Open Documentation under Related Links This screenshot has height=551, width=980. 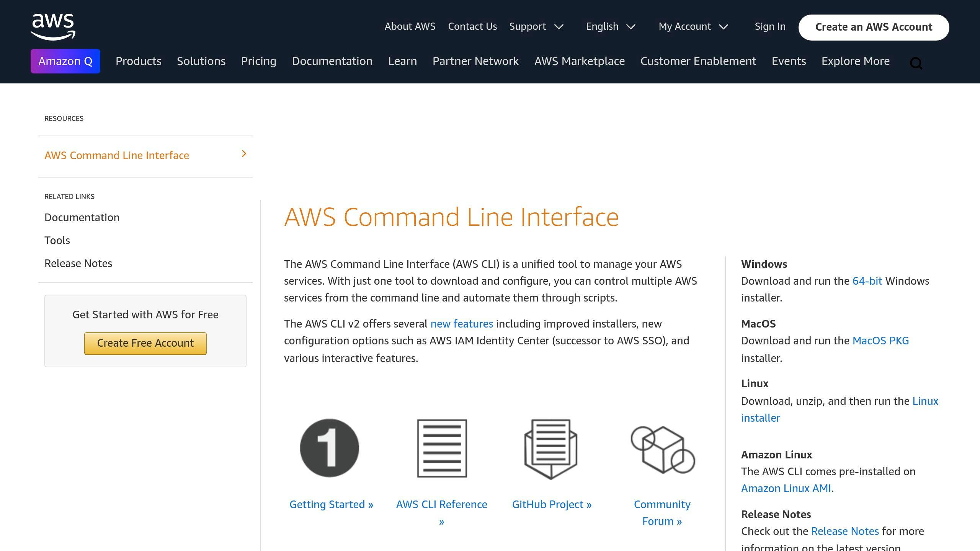point(82,217)
